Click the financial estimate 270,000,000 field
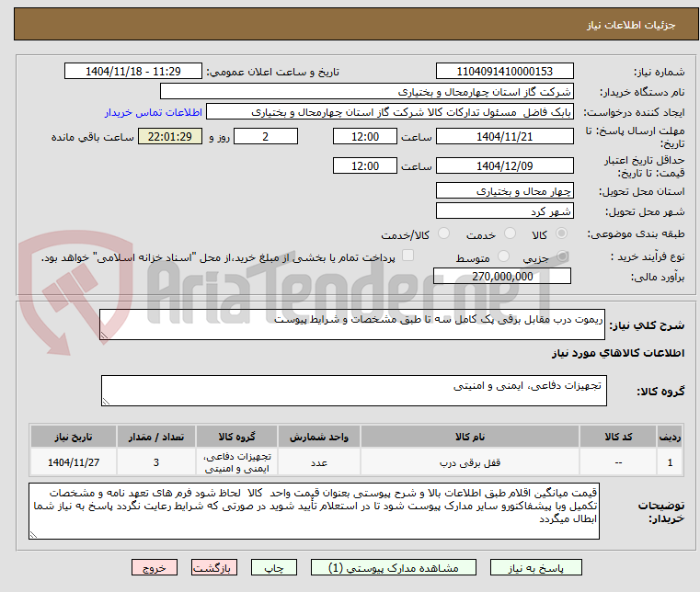 coord(502,276)
